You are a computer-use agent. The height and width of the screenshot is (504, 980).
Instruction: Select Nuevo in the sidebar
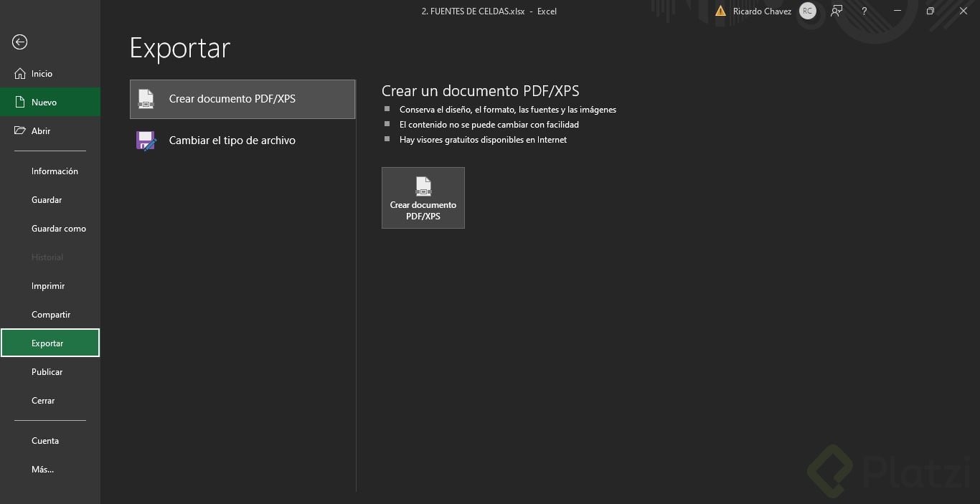pyautogui.click(x=50, y=103)
